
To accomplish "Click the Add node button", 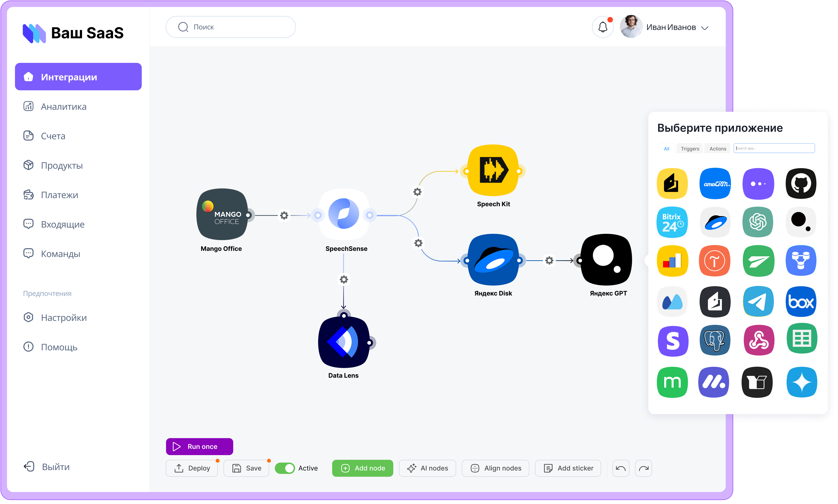I will [x=362, y=468].
